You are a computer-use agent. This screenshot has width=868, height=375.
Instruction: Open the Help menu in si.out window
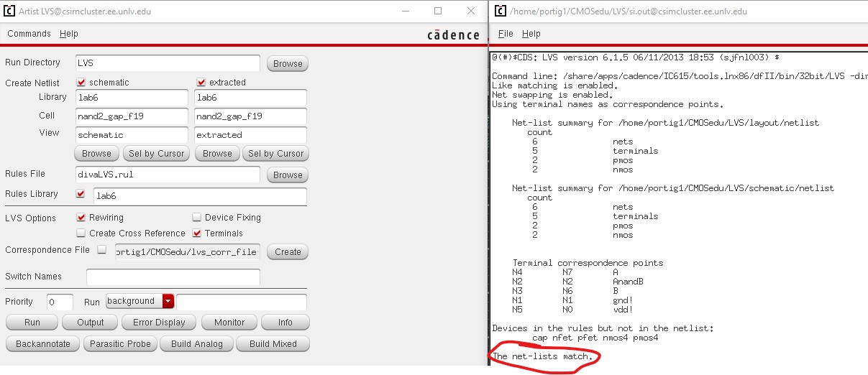pyautogui.click(x=531, y=34)
